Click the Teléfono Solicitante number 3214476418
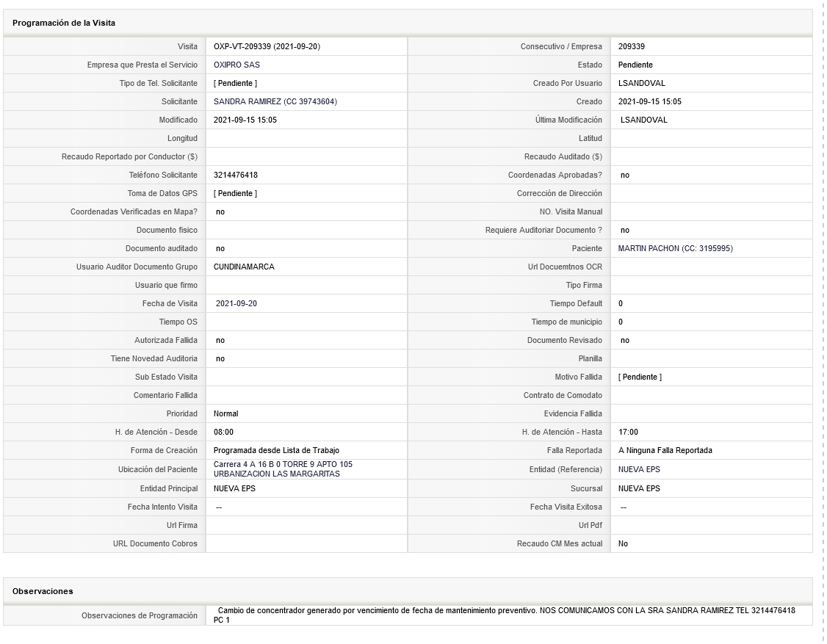 coord(235,175)
